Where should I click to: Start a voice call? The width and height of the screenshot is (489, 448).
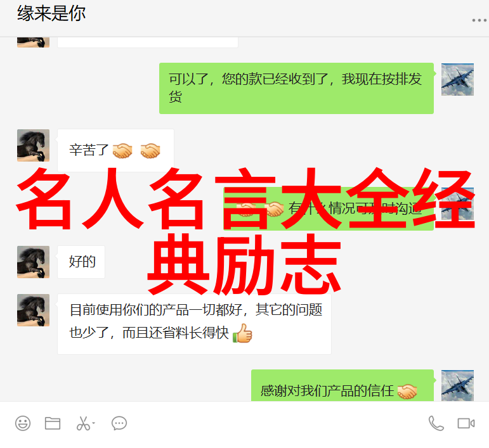(x=436, y=423)
